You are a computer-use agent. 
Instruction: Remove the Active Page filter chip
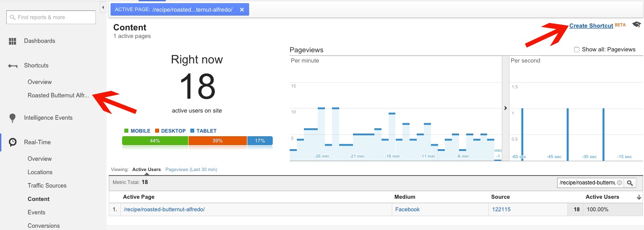242,10
